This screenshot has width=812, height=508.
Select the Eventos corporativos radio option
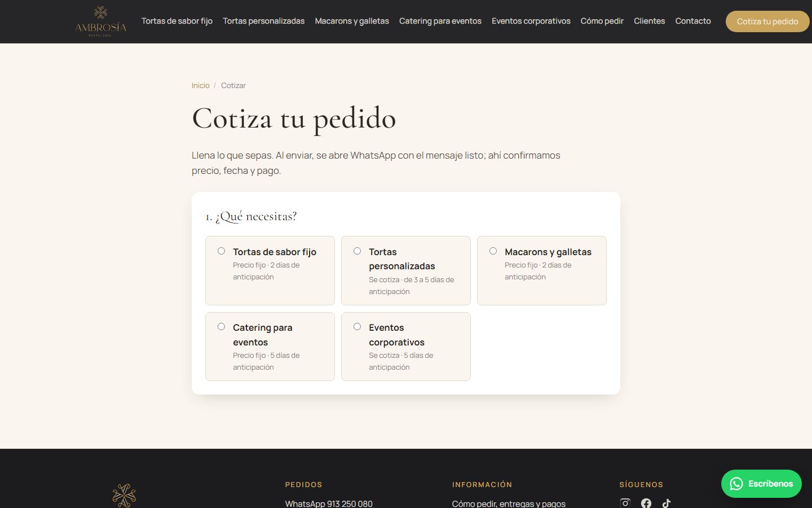pos(357,327)
